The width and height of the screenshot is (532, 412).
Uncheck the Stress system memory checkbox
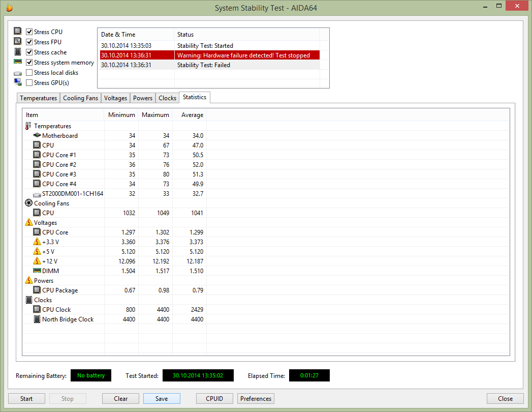tap(29, 62)
